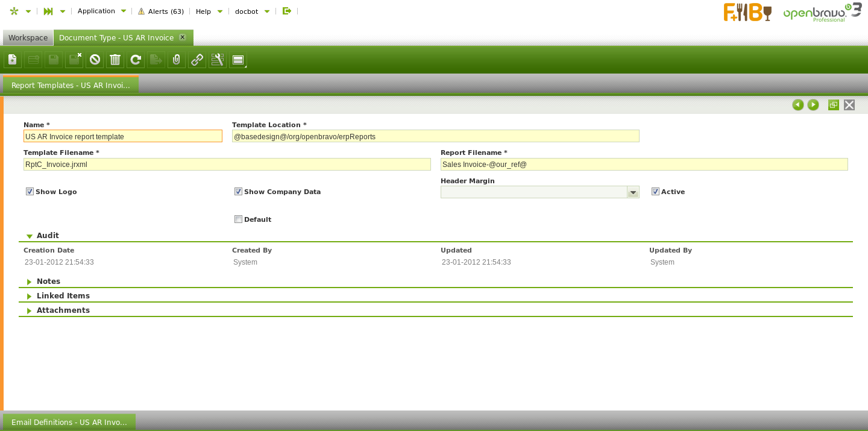The height and width of the screenshot is (431, 868).
Task: Enable the Default checkbox
Action: 238,219
